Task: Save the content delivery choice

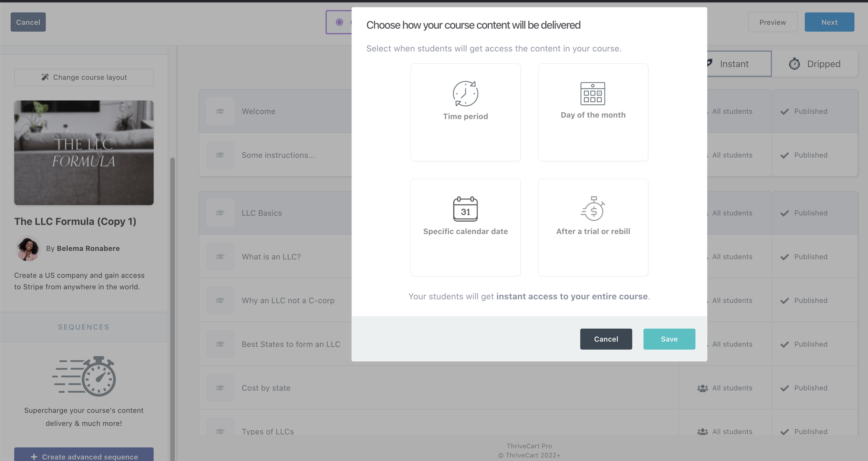Action: coord(669,339)
